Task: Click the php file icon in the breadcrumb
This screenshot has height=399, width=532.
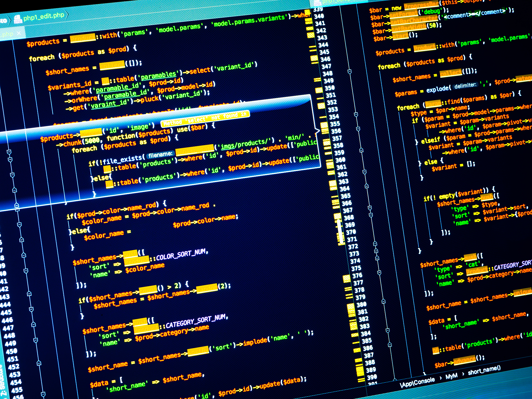Action: coord(18,19)
